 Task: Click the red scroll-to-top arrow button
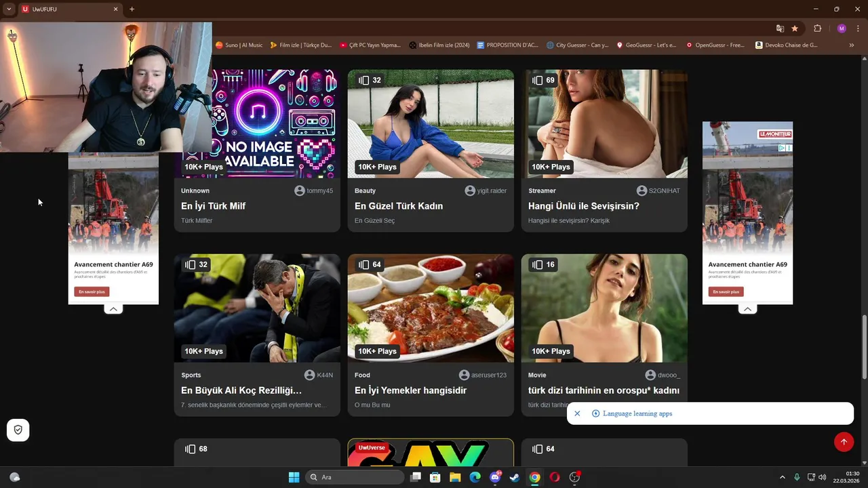844,442
